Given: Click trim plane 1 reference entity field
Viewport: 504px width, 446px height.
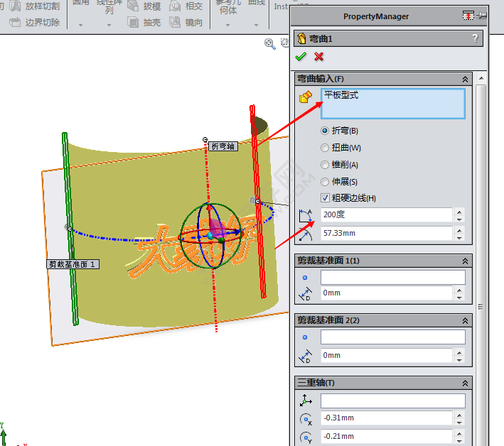Looking at the screenshot, I should (x=393, y=278).
